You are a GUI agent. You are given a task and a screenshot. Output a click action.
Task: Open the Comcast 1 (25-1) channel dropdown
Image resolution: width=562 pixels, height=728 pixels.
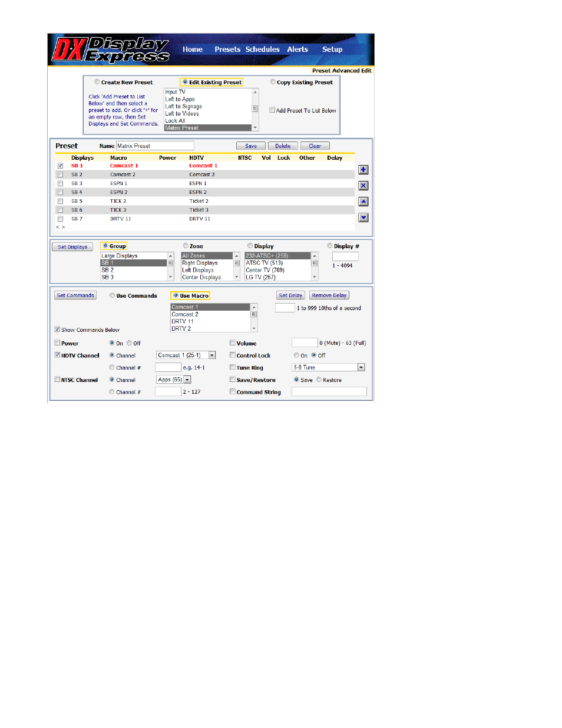click(186, 355)
